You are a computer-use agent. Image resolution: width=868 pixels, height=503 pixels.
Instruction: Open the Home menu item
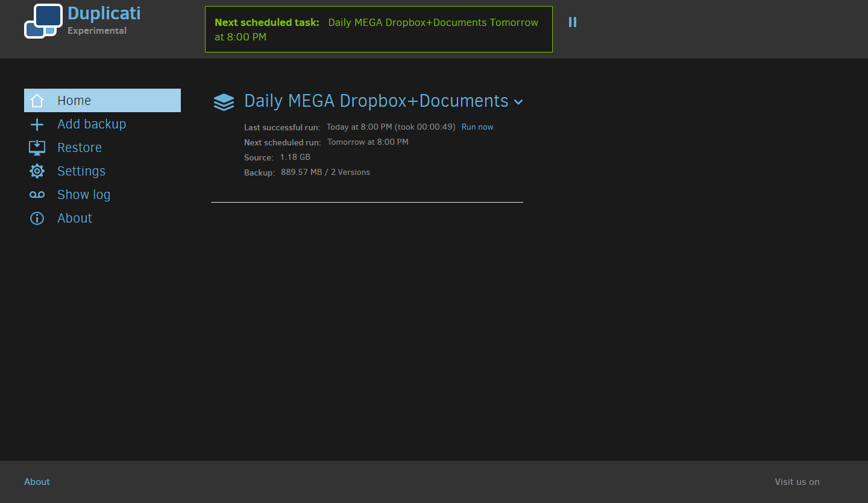click(x=102, y=101)
